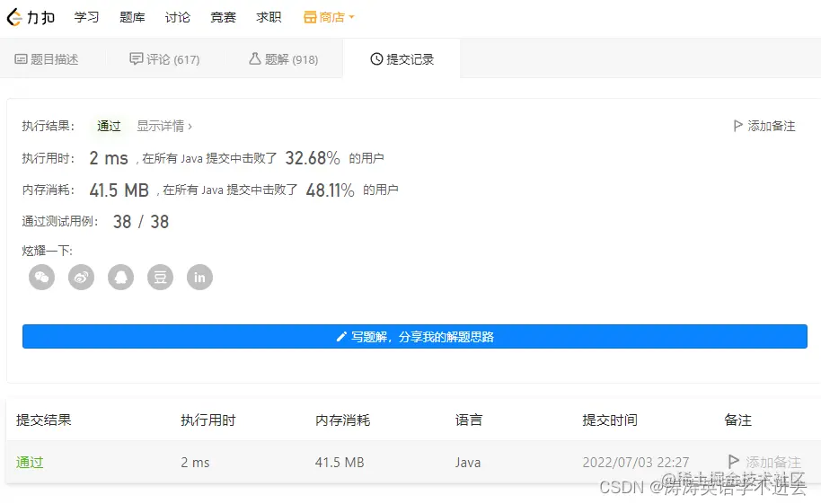Switch to the 题目描述 tab
This screenshot has height=504, width=821.
pos(47,59)
